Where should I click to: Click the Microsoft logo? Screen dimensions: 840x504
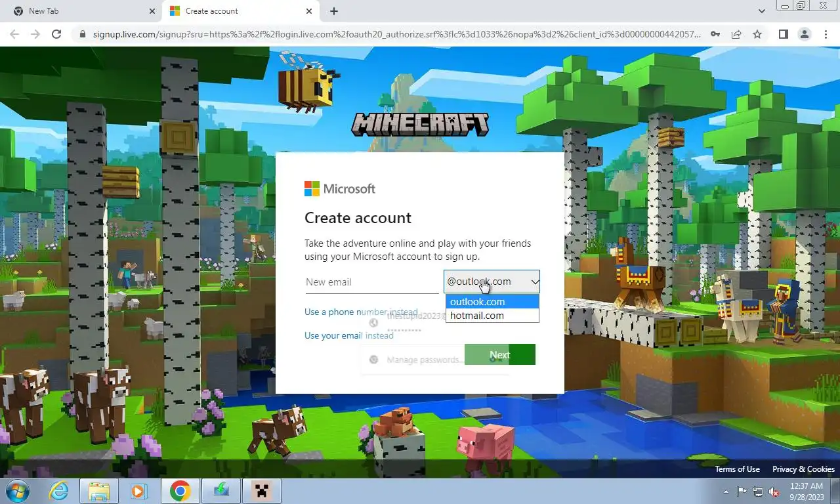click(x=340, y=189)
